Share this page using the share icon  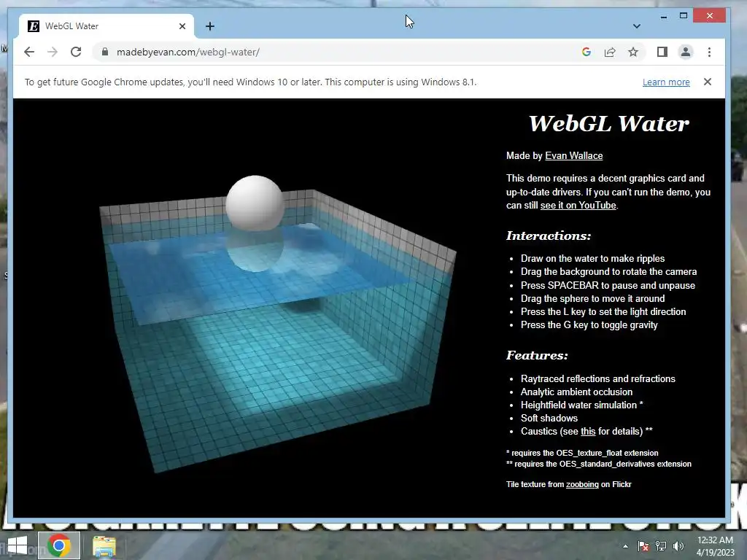(610, 52)
